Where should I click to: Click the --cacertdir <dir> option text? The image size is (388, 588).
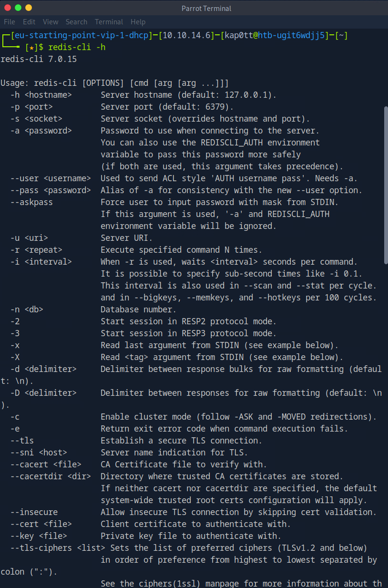[51, 476]
